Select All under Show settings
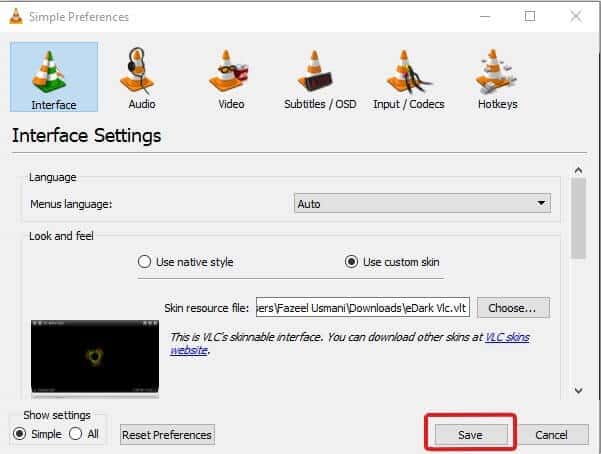This screenshot has width=601, height=454. [x=84, y=434]
